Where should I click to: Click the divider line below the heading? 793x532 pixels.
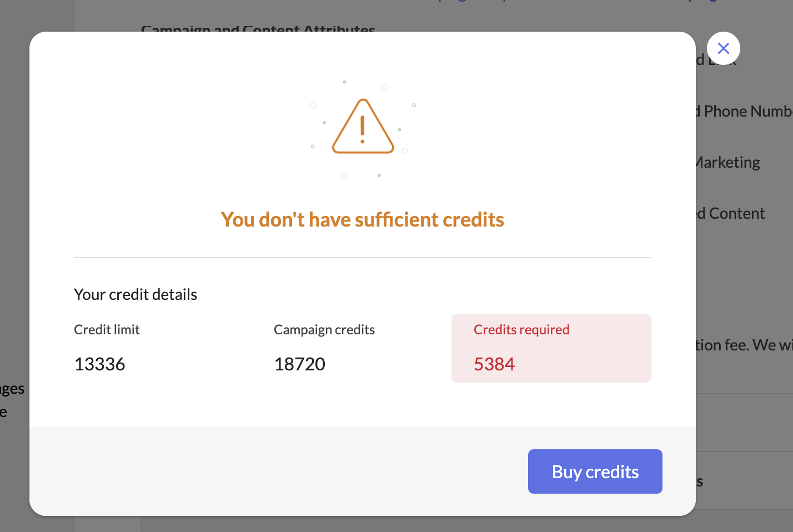[x=362, y=258]
